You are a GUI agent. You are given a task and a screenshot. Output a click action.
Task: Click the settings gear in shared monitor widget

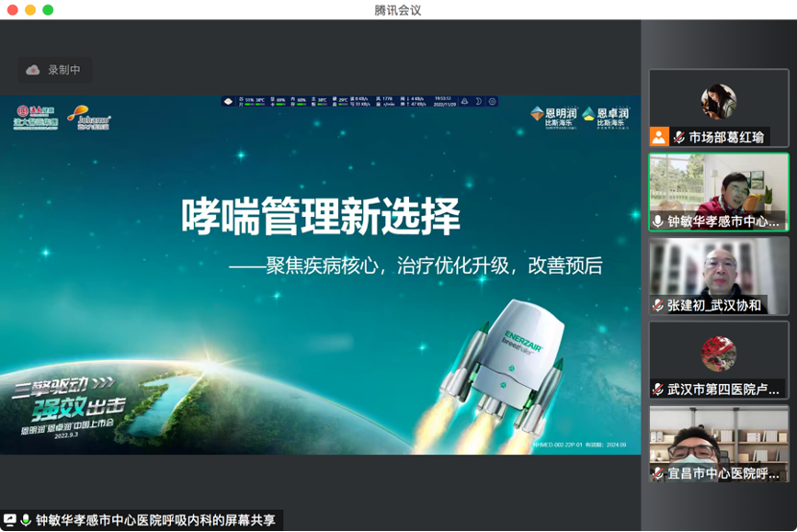point(493,101)
